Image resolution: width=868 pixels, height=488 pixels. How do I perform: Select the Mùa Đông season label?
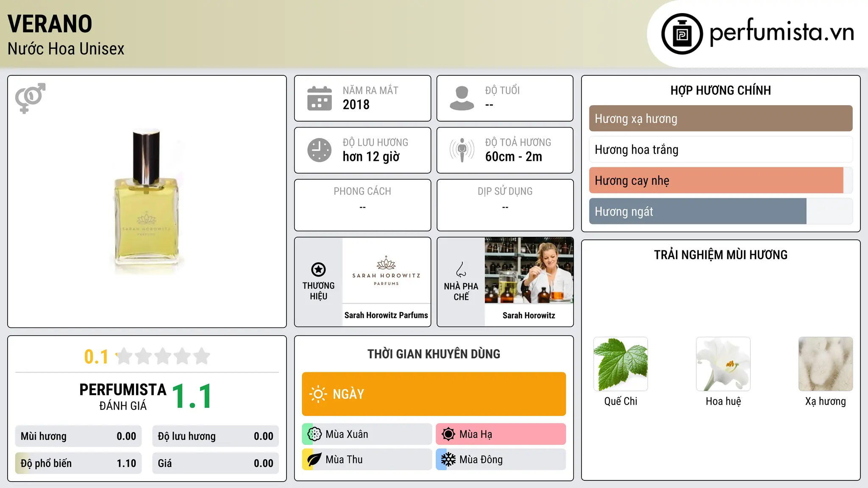[x=481, y=460]
